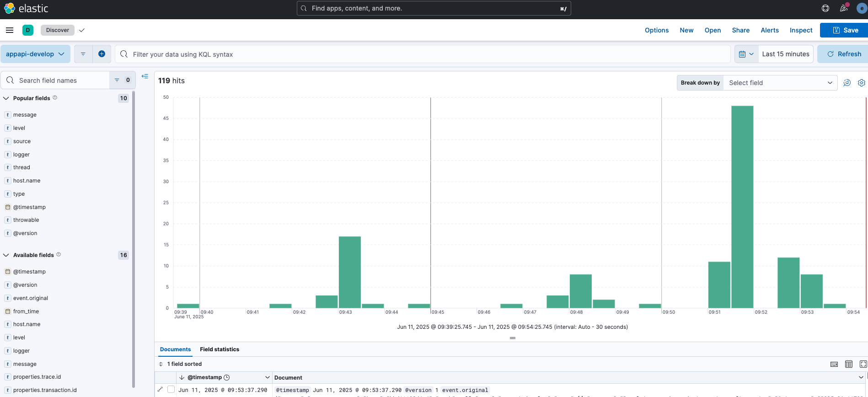The image size is (868, 397).
Task: Open the newsfeed notifications icon
Action: 844,8
